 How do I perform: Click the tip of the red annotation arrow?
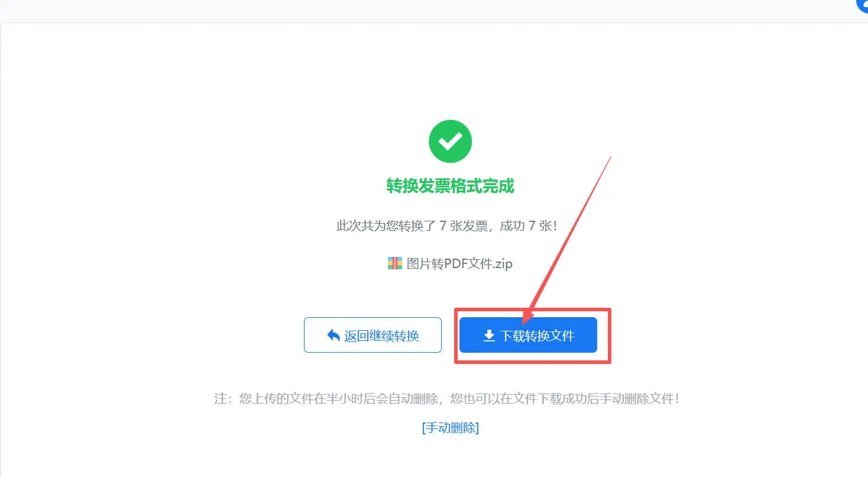tap(525, 322)
